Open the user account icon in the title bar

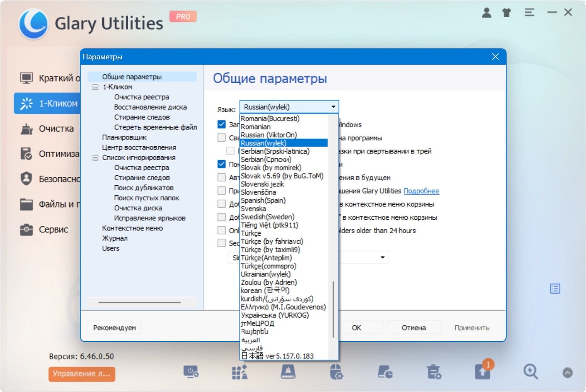click(x=486, y=13)
